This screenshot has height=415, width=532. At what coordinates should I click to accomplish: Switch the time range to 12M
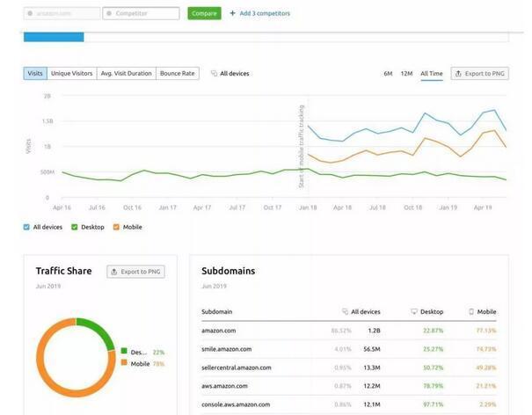[x=406, y=74]
